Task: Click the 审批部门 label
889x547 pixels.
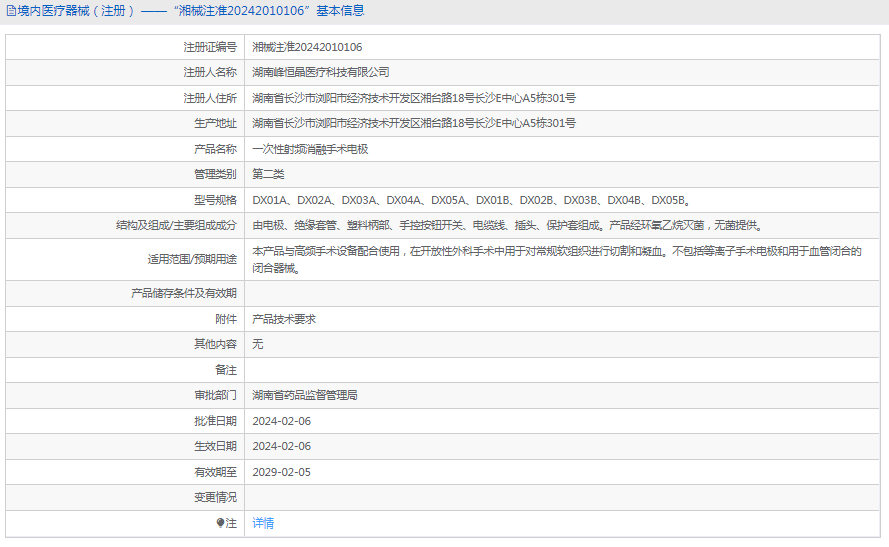Action: pos(215,395)
